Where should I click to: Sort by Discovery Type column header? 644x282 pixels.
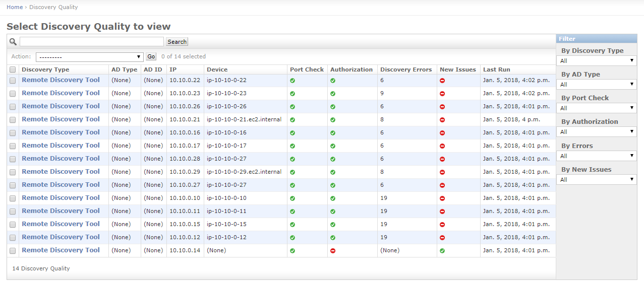pyautogui.click(x=45, y=69)
